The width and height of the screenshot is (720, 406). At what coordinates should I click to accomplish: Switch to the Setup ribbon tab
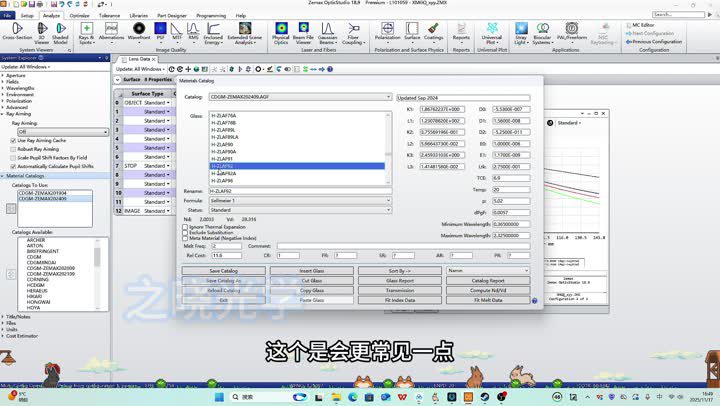coord(27,16)
